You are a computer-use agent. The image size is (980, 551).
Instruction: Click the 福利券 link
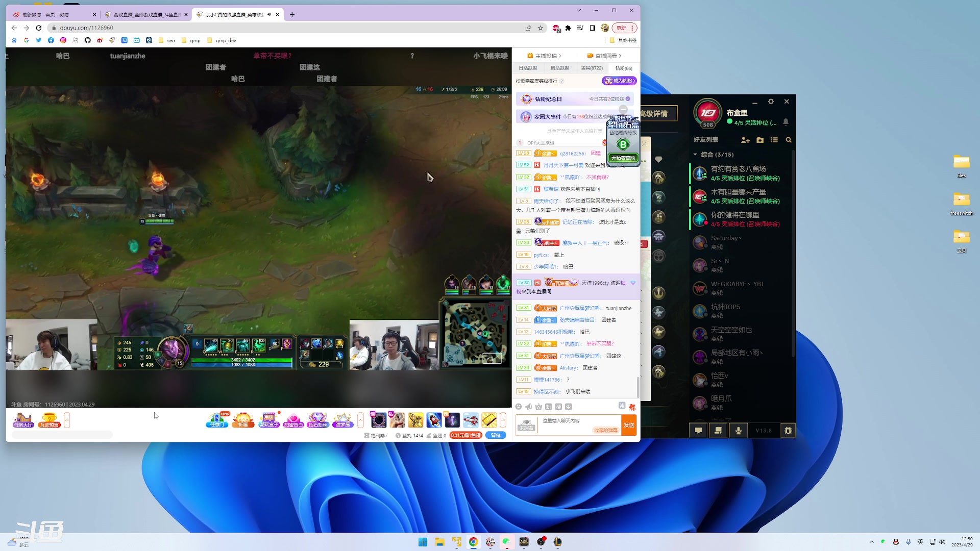pos(376,436)
